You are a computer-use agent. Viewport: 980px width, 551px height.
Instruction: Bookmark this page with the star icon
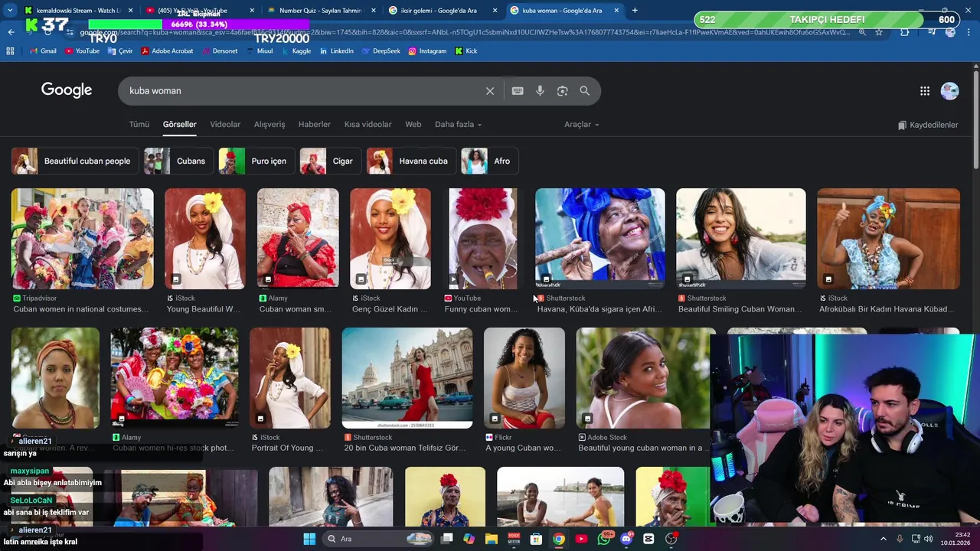coord(879,32)
